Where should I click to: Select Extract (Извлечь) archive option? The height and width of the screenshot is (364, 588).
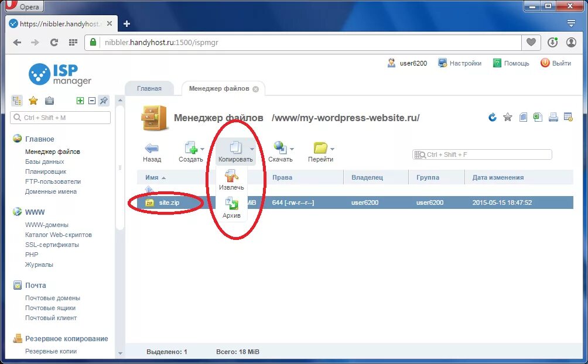pyautogui.click(x=231, y=180)
